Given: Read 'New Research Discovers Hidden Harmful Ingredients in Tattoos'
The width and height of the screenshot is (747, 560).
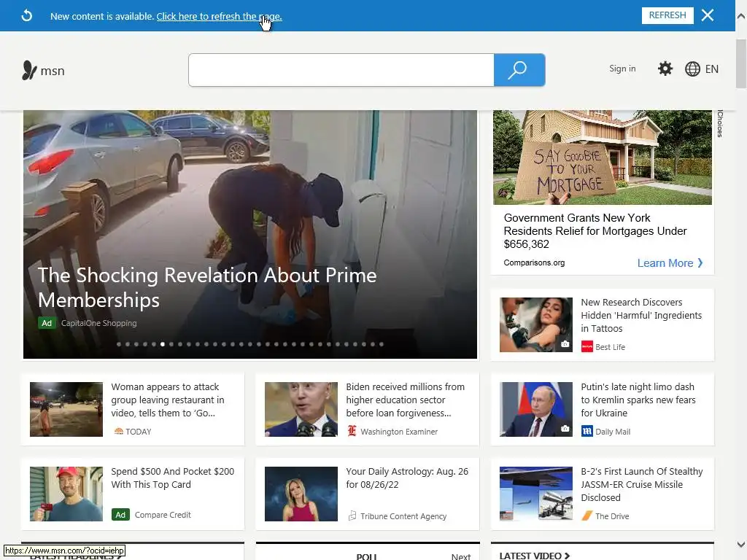Looking at the screenshot, I should click(x=641, y=315).
